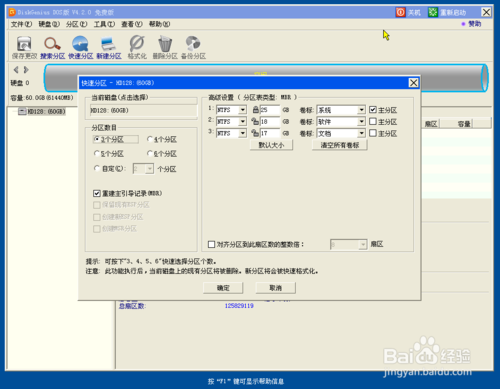Screen dimensions: 500x389
Task: Close the DiskGenius main window
Action: click(486, 13)
